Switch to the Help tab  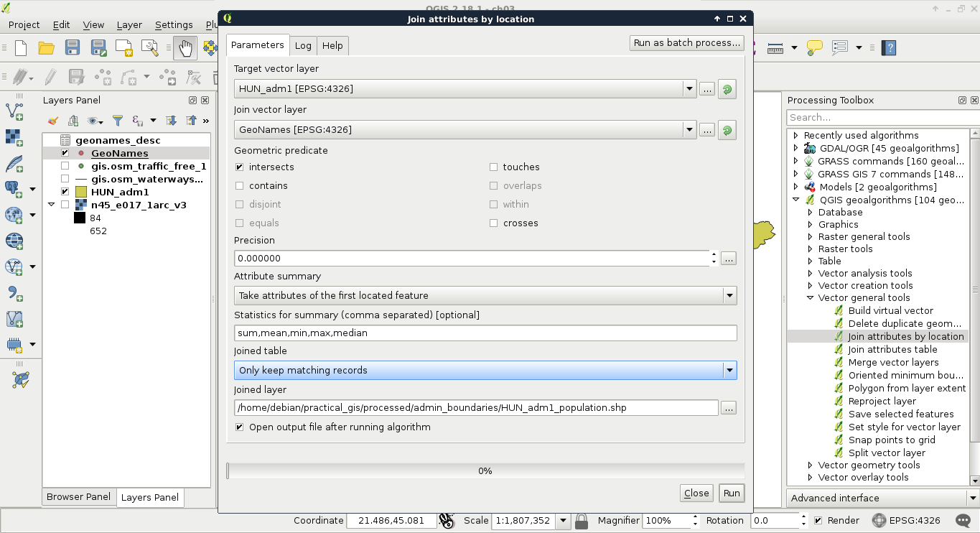click(332, 45)
